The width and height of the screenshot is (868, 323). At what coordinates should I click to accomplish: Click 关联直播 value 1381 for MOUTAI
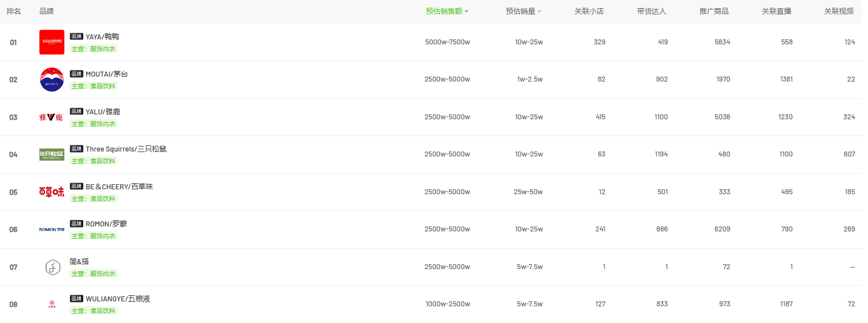click(786, 79)
